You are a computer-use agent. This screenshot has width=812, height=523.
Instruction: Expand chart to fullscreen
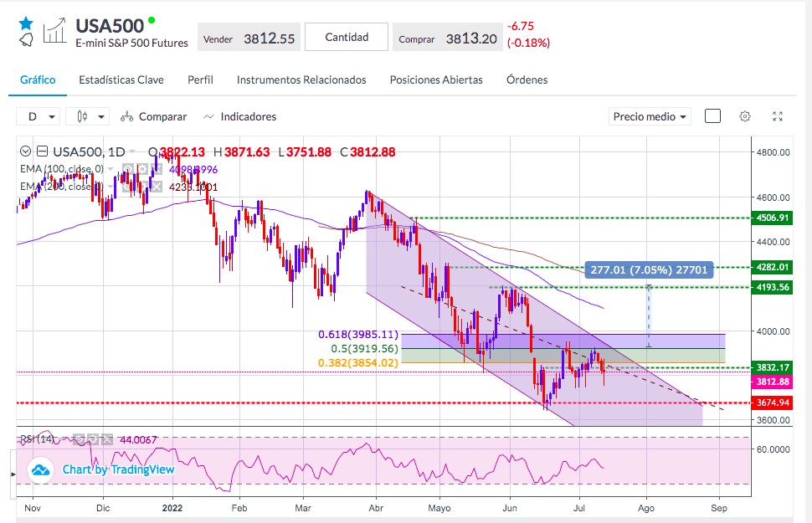[778, 116]
